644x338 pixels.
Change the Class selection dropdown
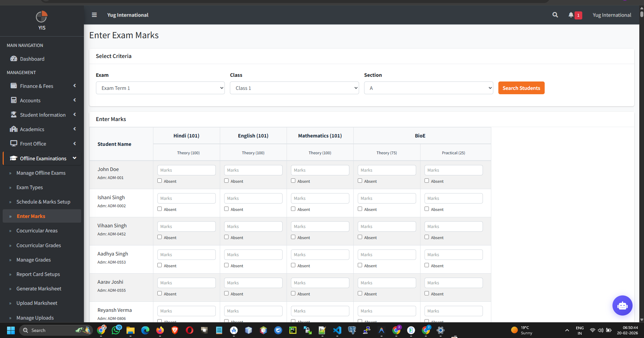(294, 88)
